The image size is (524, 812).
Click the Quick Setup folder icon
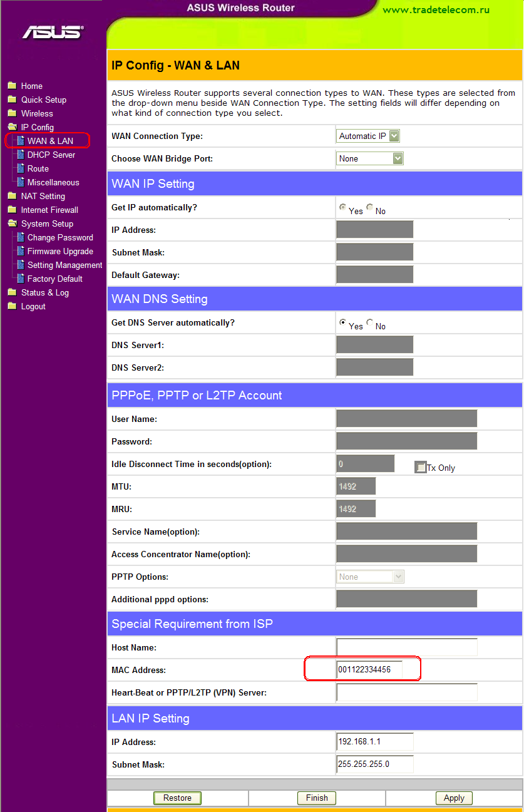(11, 100)
